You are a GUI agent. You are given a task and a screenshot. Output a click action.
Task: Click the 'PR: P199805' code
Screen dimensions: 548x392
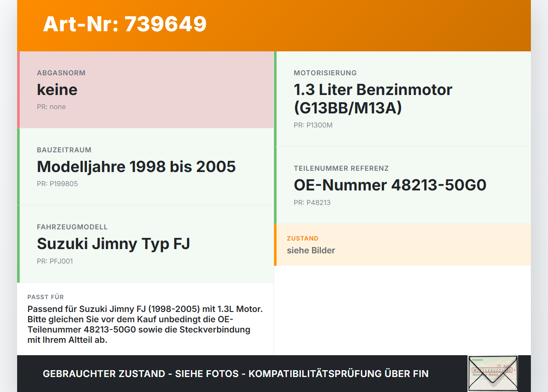coord(57,184)
